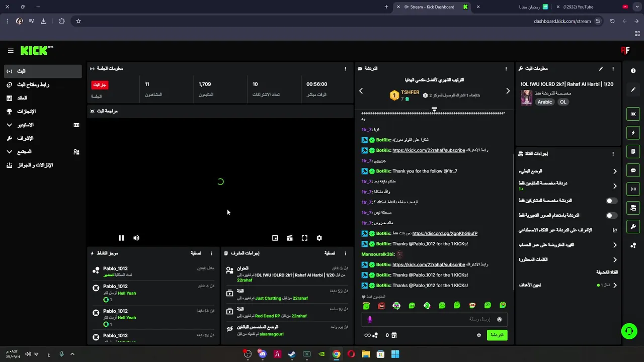This screenshot has width=644, height=362.
Task: Toggle mod actions document icon in right toolbar
Action: [x=633, y=151]
